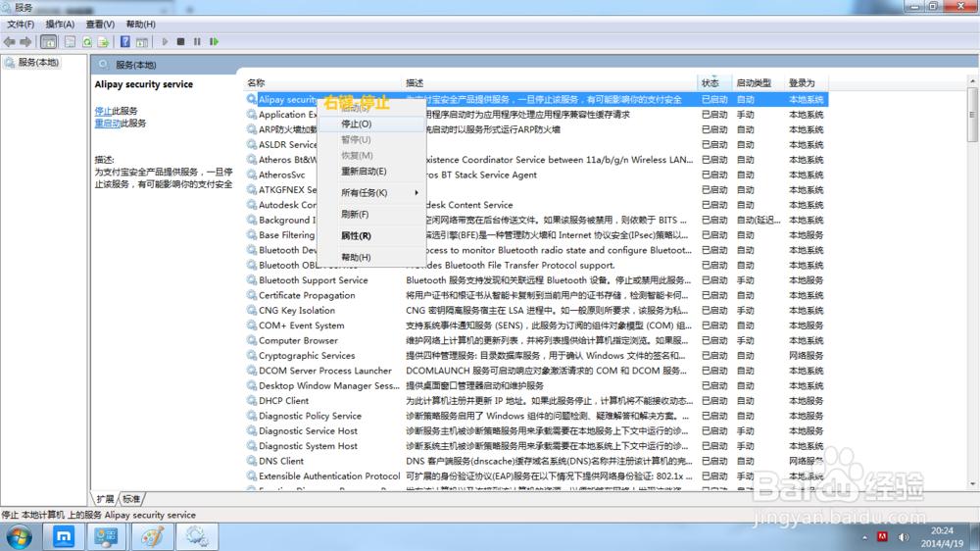This screenshot has width=980, height=551.
Task: Click the gear icon of Certificate Propagation
Action: coord(251,295)
